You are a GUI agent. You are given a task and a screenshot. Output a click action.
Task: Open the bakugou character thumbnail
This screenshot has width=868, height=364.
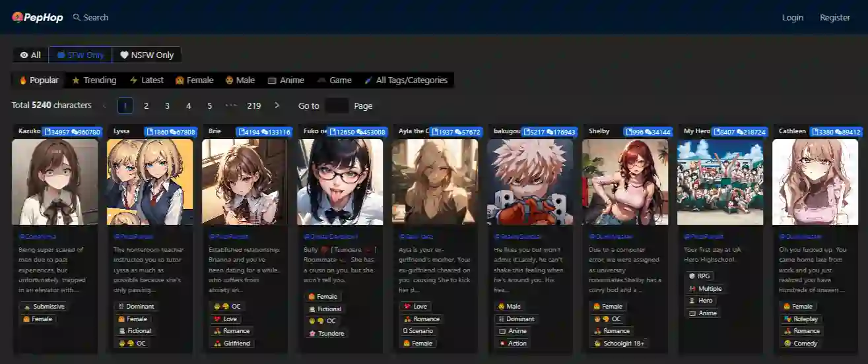tap(530, 182)
